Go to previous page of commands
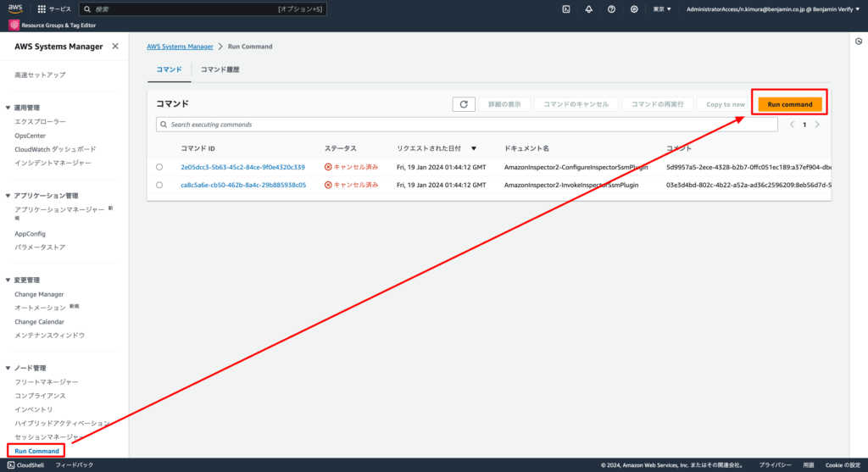The height and width of the screenshot is (472, 868). (792, 125)
